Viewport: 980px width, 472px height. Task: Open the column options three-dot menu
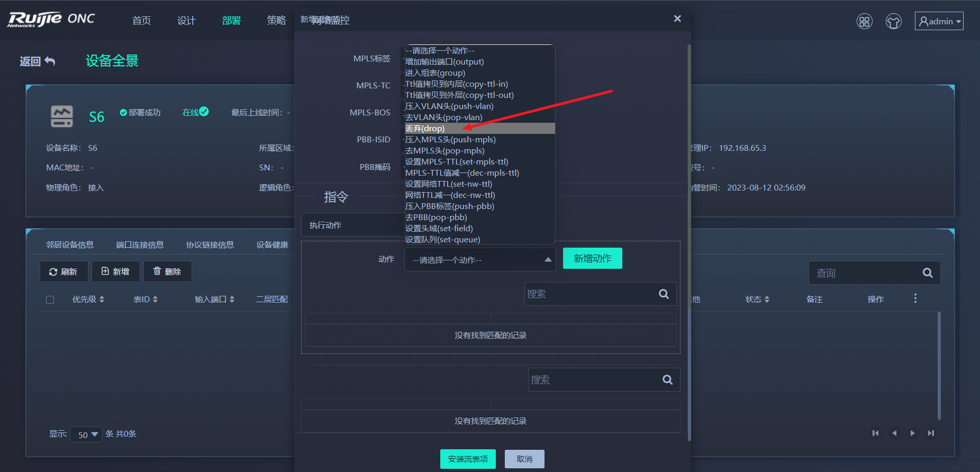[x=915, y=298]
